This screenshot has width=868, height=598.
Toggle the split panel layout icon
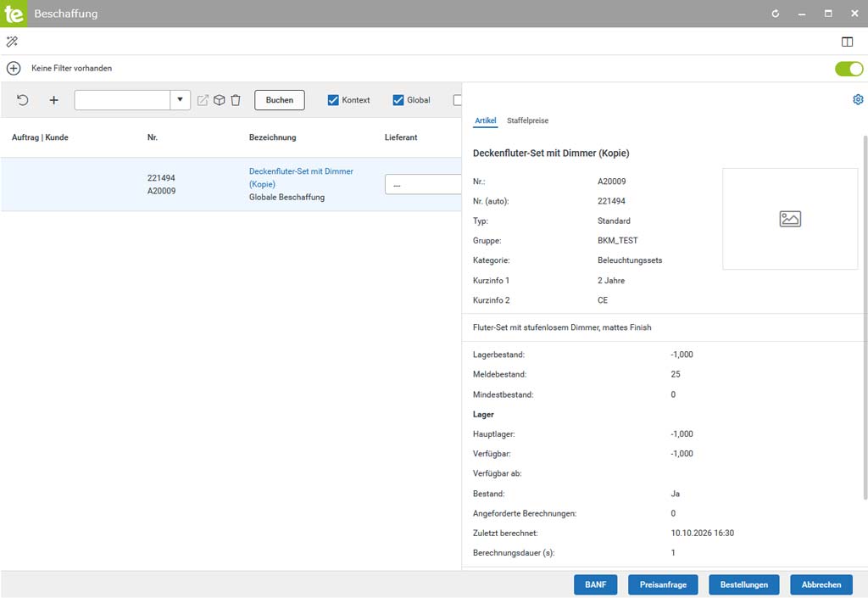[847, 42]
